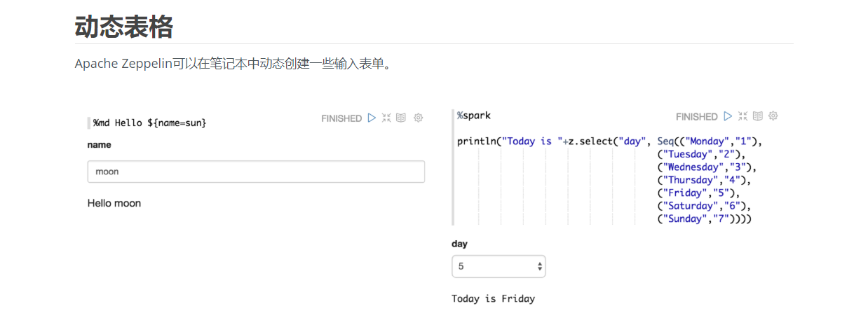Image resolution: width=868 pixels, height=320 pixels.
Task: Click FINISHED status of %md paragraph
Action: point(341,118)
